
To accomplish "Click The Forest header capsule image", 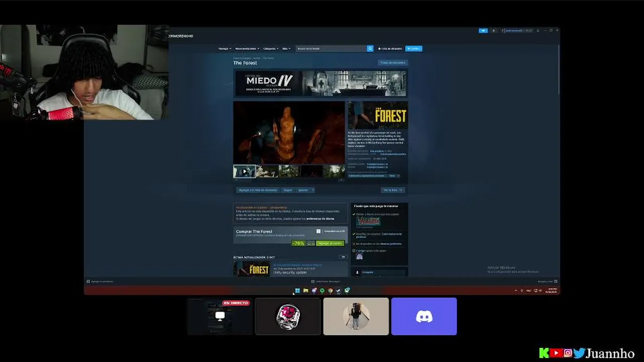I will click(378, 115).
